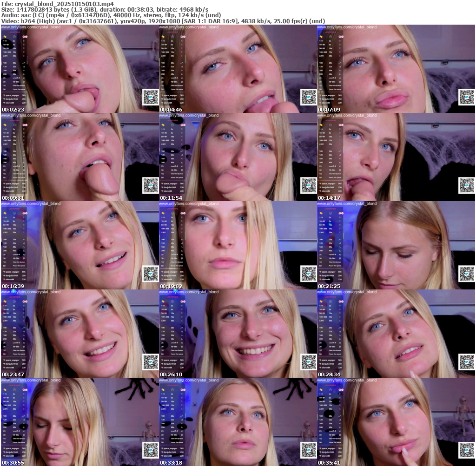Click the tip menu overlay in the 00:19:02 frame

click(x=172, y=242)
